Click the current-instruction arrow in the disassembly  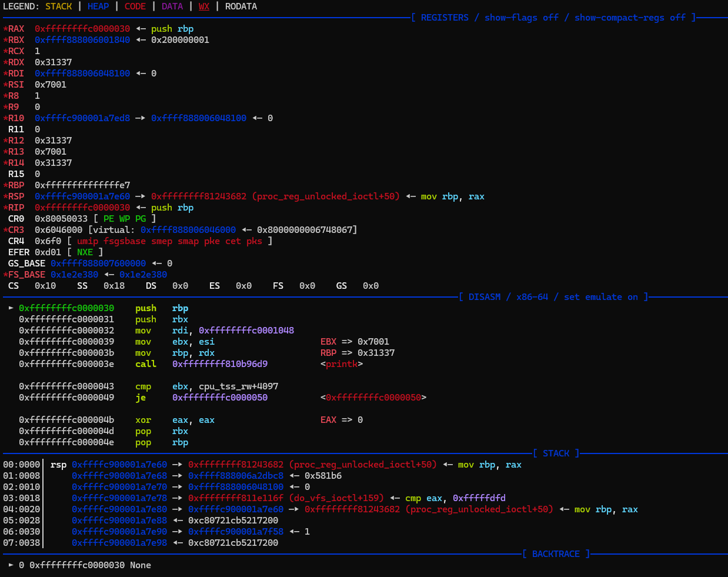point(11,308)
